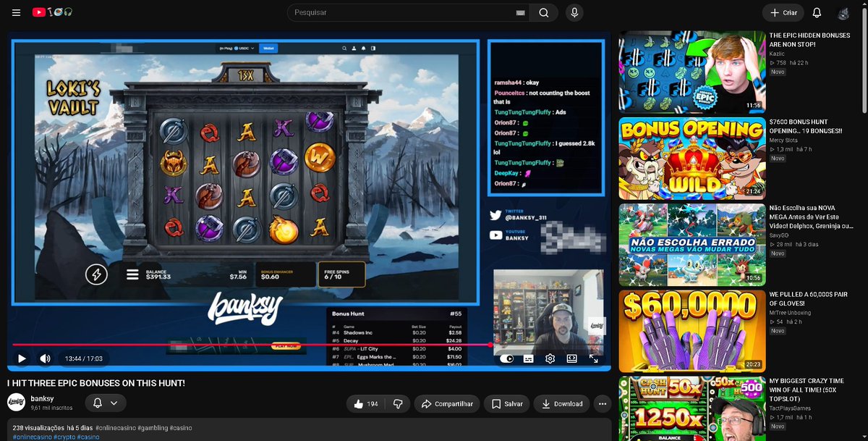Click the 9,61 mil inscritos subscriber count

pyautogui.click(x=51, y=408)
